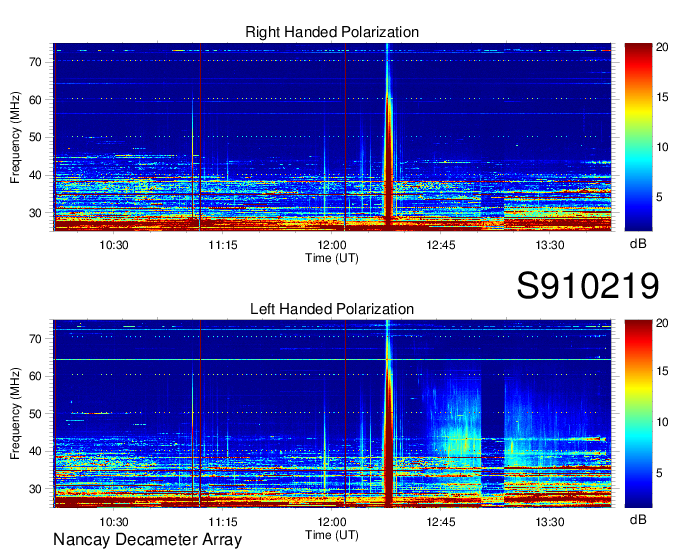The width and height of the screenshot is (680, 552).
Task: Click the 30 MHz tick label on the bottom plot
Action: point(35,490)
